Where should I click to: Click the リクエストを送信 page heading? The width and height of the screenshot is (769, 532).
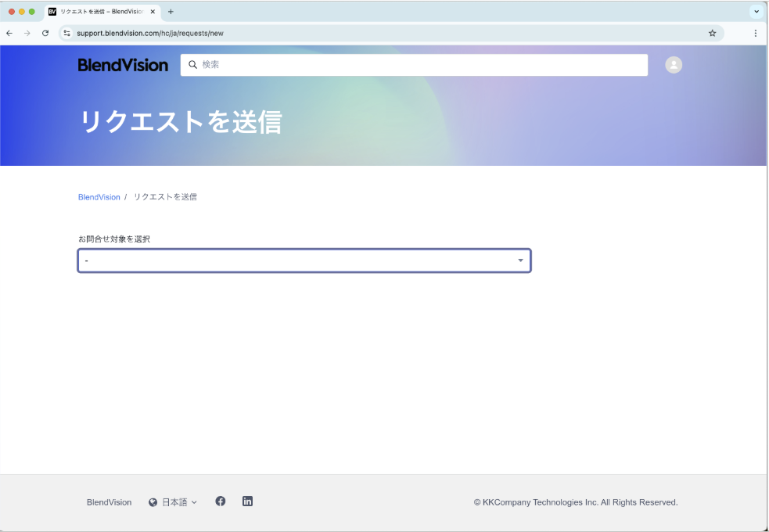pos(181,122)
